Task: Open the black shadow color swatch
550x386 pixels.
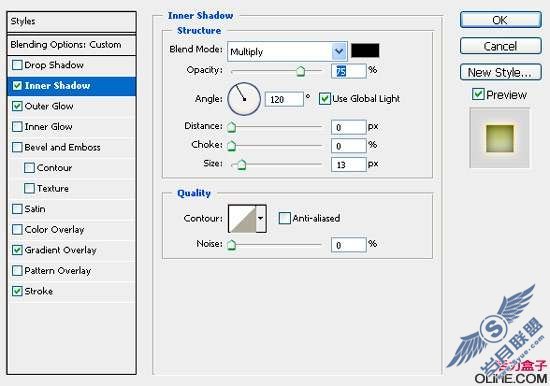Action: pyautogui.click(x=365, y=51)
